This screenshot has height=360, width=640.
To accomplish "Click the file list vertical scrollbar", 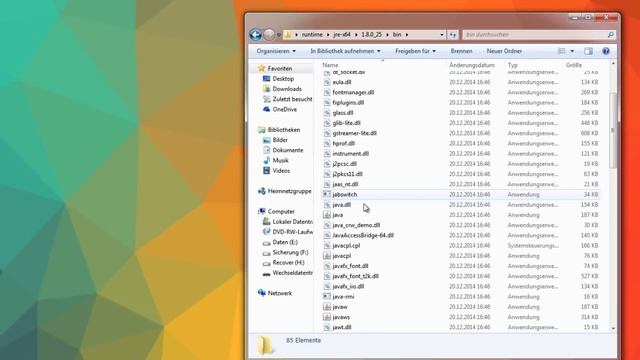I will click(x=613, y=130).
